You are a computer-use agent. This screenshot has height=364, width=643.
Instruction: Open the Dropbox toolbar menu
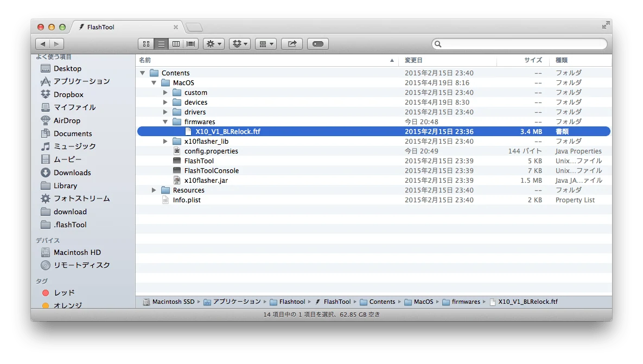point(239,44)
